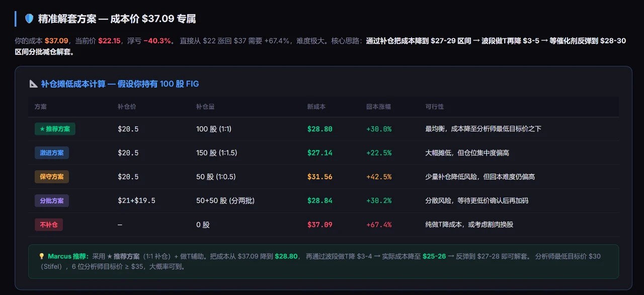Click $28.80 new cost in 推荐方案 row
Viewport: 644px width, 295px height.
(320, 129)
